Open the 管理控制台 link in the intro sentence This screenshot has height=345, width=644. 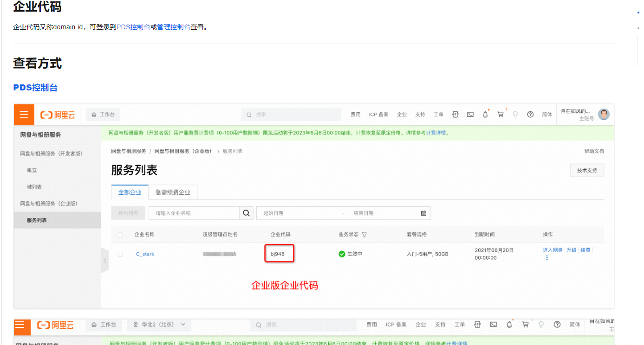pyautogui.click(x=174, y=27)
